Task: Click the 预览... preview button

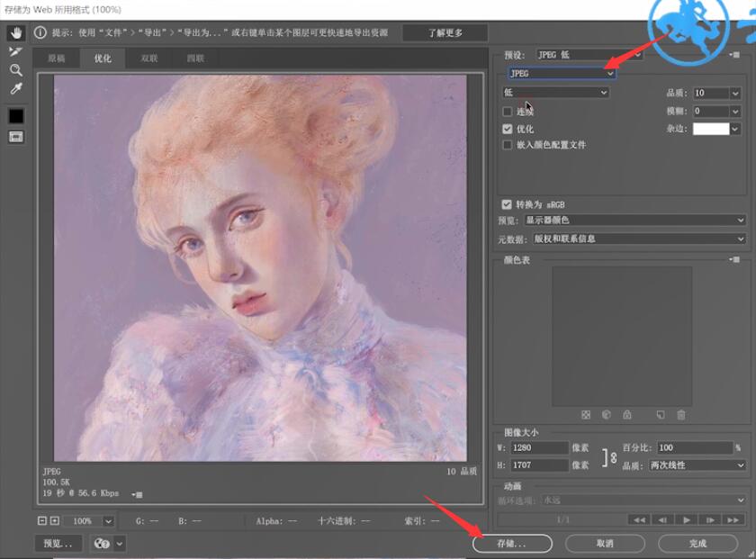Action: click(58, 544)
